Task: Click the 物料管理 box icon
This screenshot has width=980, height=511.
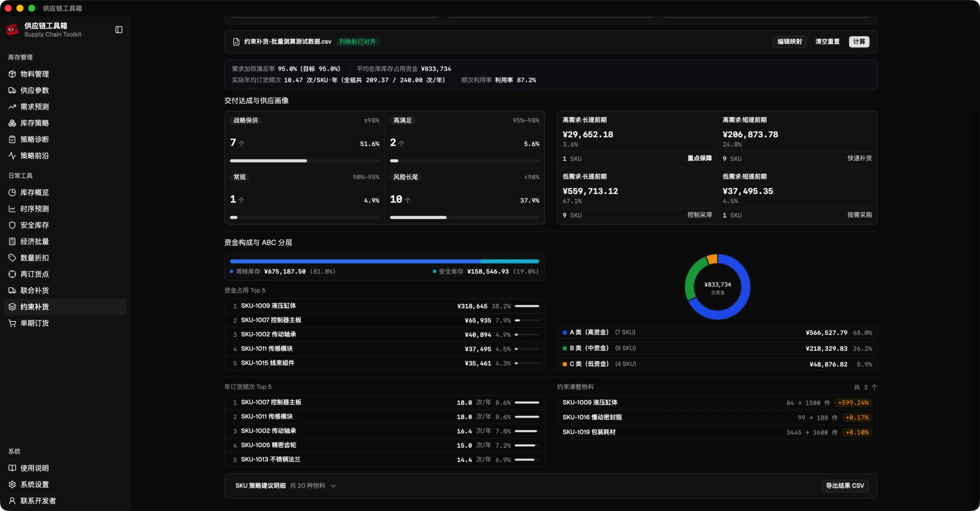Action: coord(12,74)
